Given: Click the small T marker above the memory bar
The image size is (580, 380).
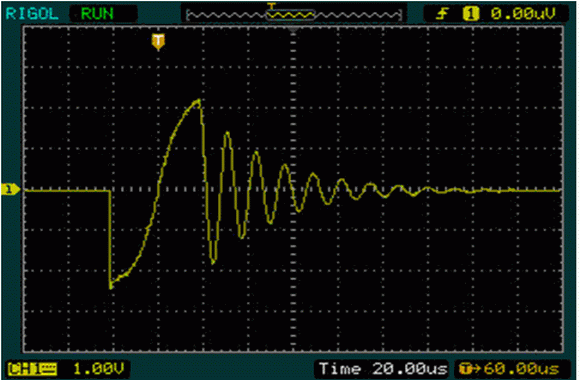Looking at the screenshot, I should [272, 6].
